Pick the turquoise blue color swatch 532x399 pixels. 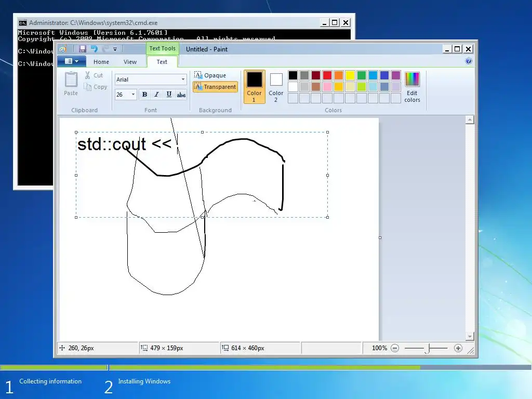pos(373,75)
